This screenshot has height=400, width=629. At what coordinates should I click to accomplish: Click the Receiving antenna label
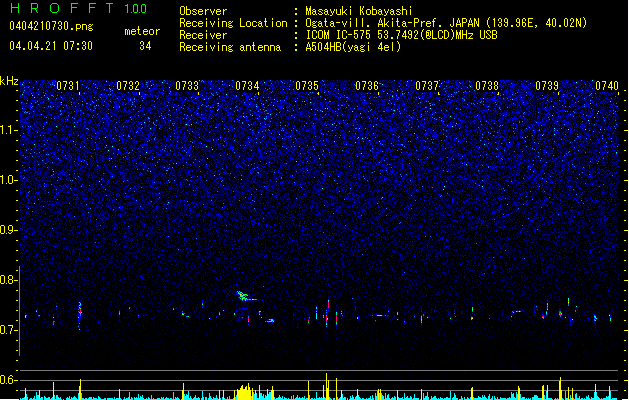pyautogui.click(x=230, y=47)
